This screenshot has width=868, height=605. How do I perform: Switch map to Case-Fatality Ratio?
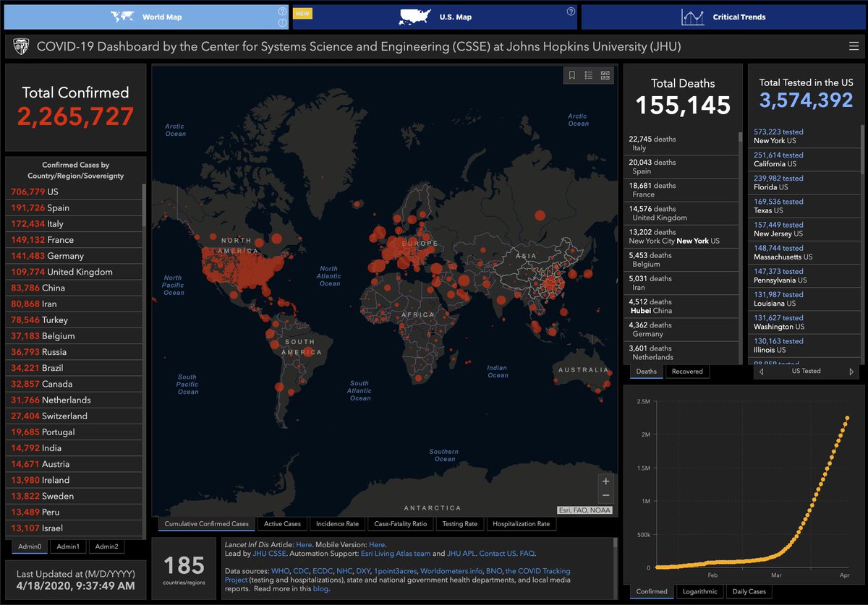click(x=400, y=524)
